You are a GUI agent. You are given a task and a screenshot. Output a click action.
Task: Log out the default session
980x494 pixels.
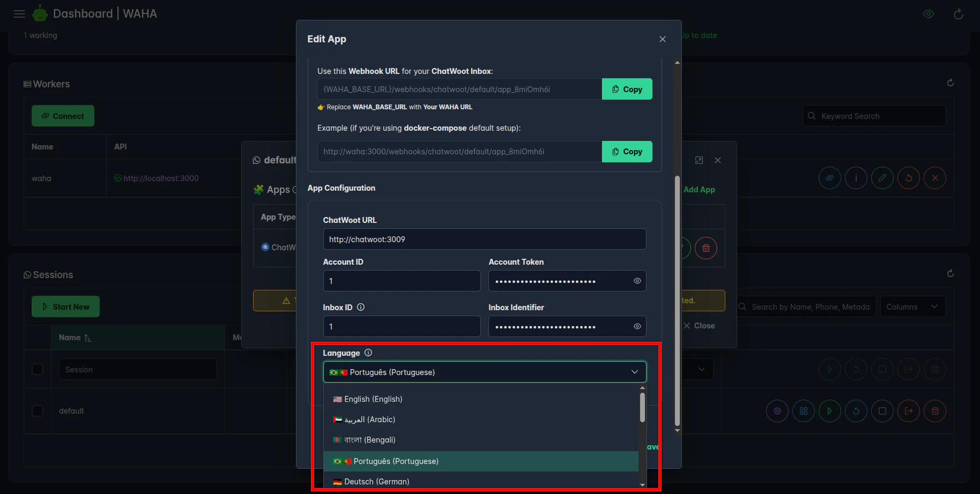pos(909,411)
